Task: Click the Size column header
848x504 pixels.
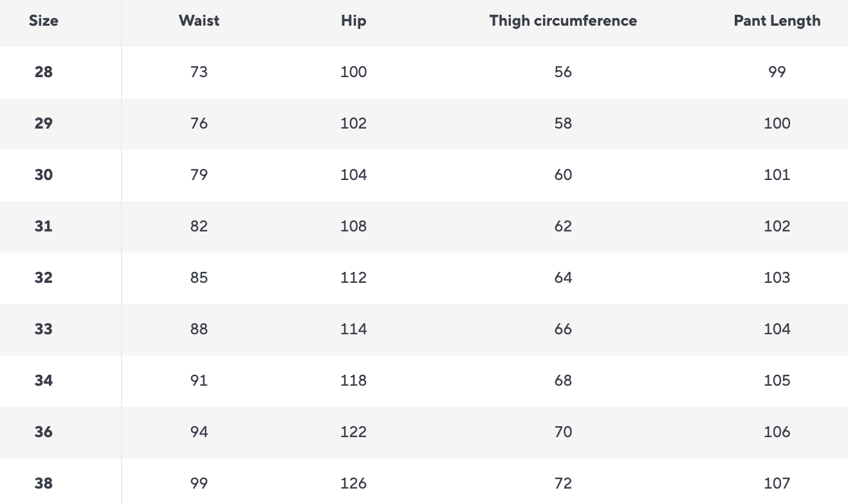Action: tap(44, 21)
